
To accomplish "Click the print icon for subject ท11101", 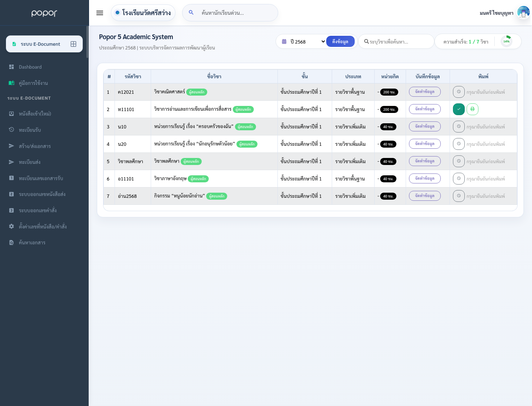I will 473,109.
